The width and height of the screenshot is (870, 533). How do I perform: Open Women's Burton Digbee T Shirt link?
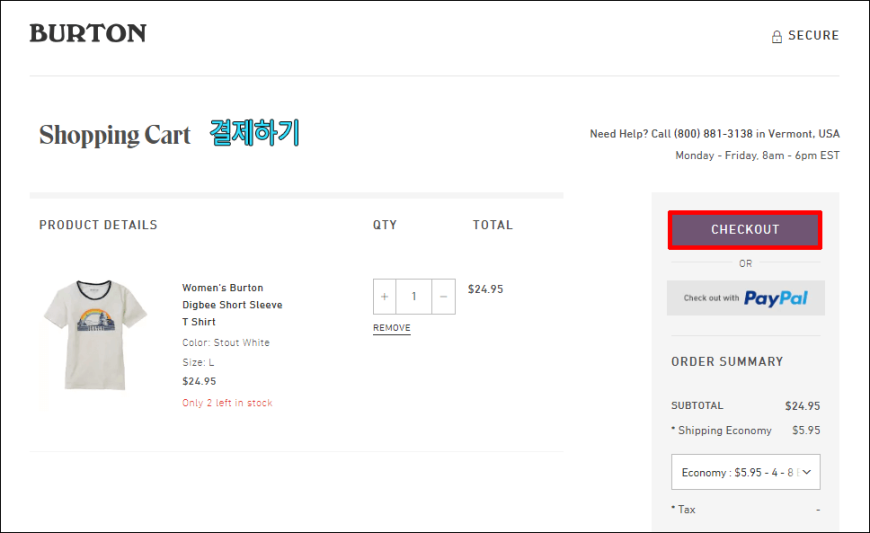232,304
